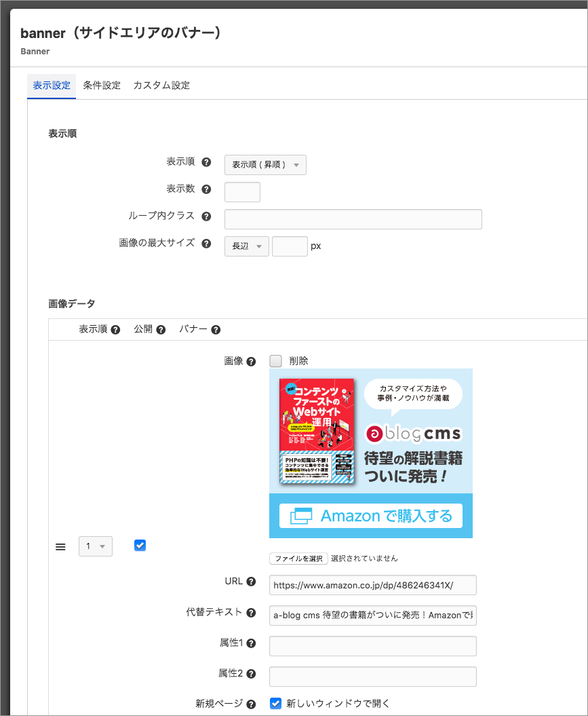Viewport: 588px width, 716px height.
Task: Click help icon next to 表示順 label
Action: click(x=206, y=163)
